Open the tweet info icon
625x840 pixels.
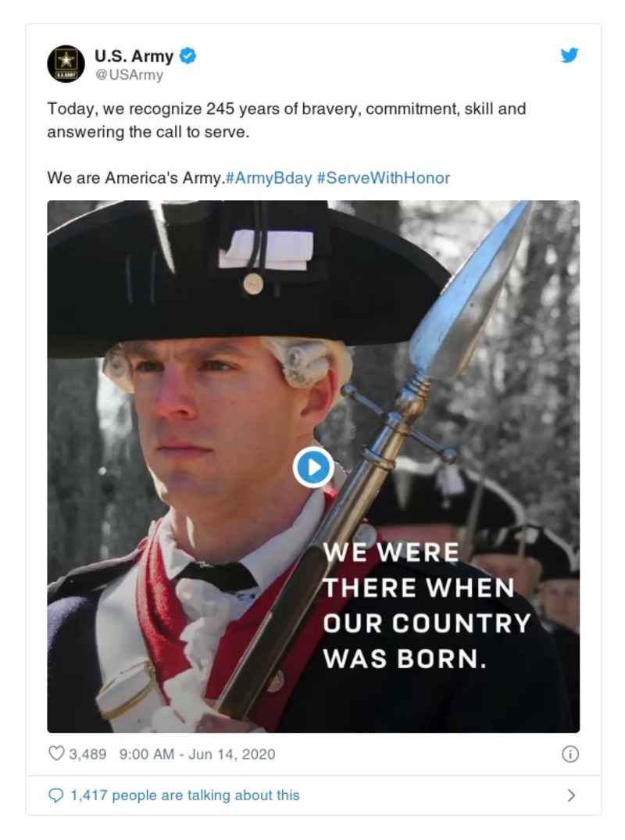[x=570, y=754]
